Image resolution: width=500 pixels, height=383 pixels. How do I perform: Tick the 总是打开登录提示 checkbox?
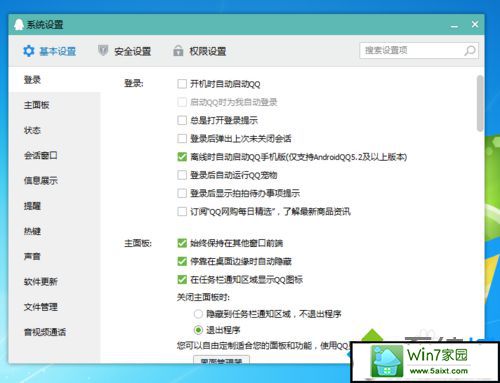tap(182, 120)
